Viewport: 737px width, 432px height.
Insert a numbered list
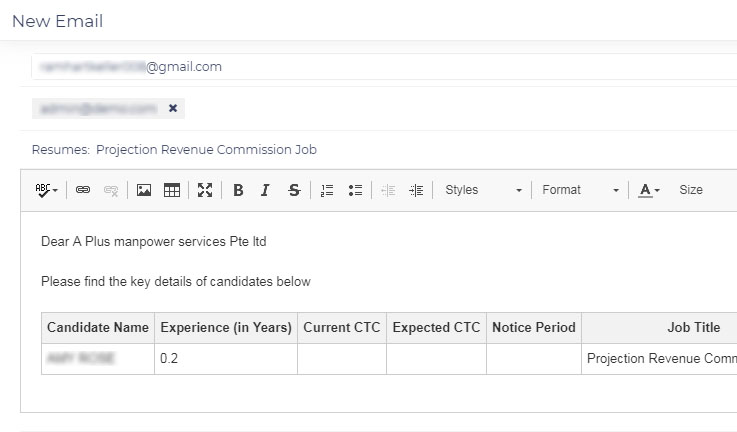[x=327, y=190]
